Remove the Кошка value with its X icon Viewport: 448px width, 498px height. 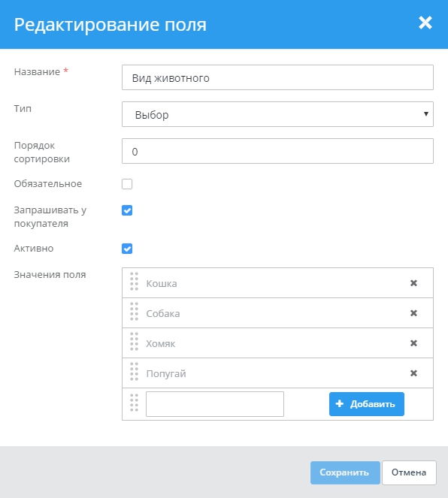pyautogui.click(x=413, y=283)
